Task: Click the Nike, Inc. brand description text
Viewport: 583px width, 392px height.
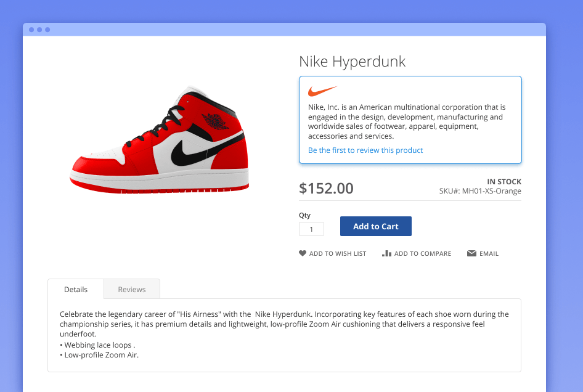Action: point(406,121)
